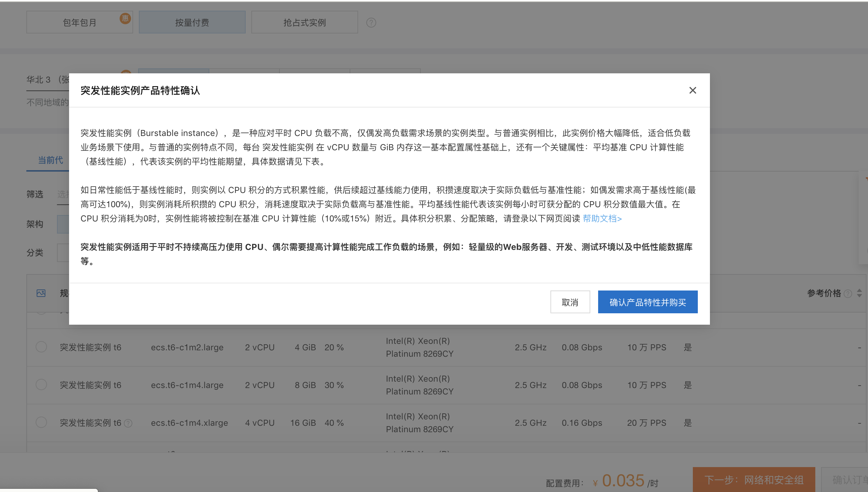Click the 筛选 filter input field
Image resolution: width=868 pixels, height=492 pixels.
click(63, 194)
